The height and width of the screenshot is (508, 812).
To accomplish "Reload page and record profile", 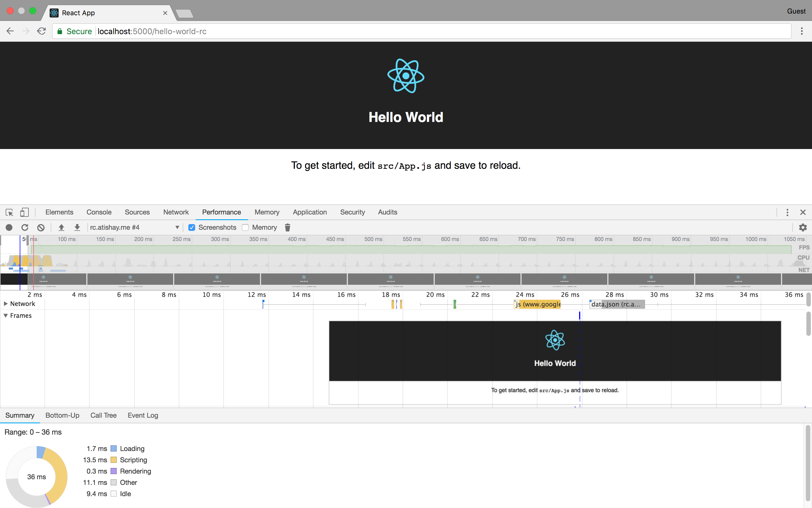I will [x=25, y=227].
